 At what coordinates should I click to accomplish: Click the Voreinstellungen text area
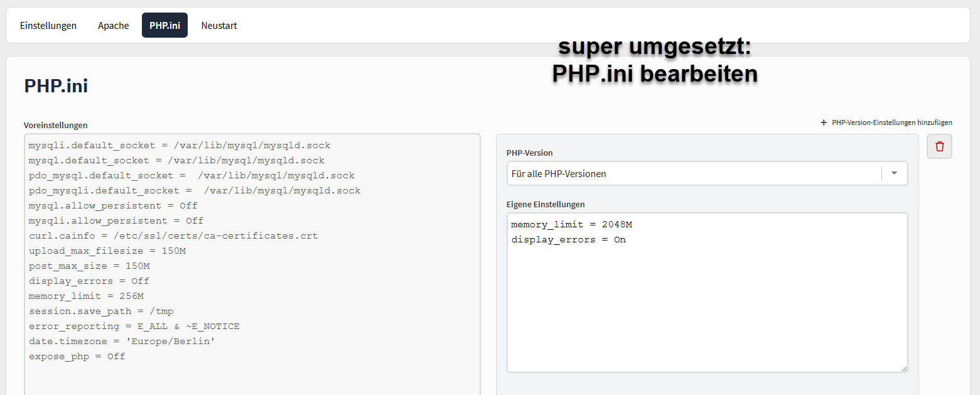[252, 264]
